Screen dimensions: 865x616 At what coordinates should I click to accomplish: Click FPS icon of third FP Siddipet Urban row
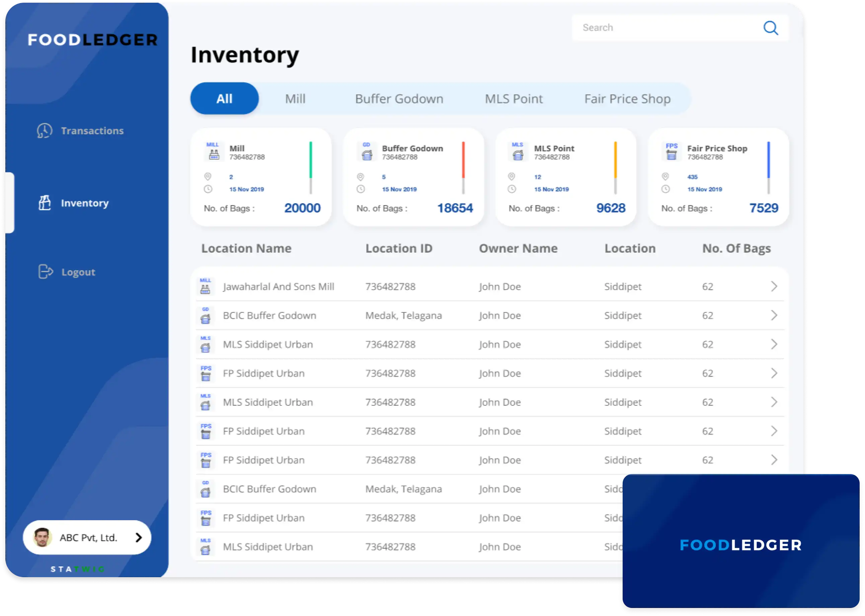[206, 460]
